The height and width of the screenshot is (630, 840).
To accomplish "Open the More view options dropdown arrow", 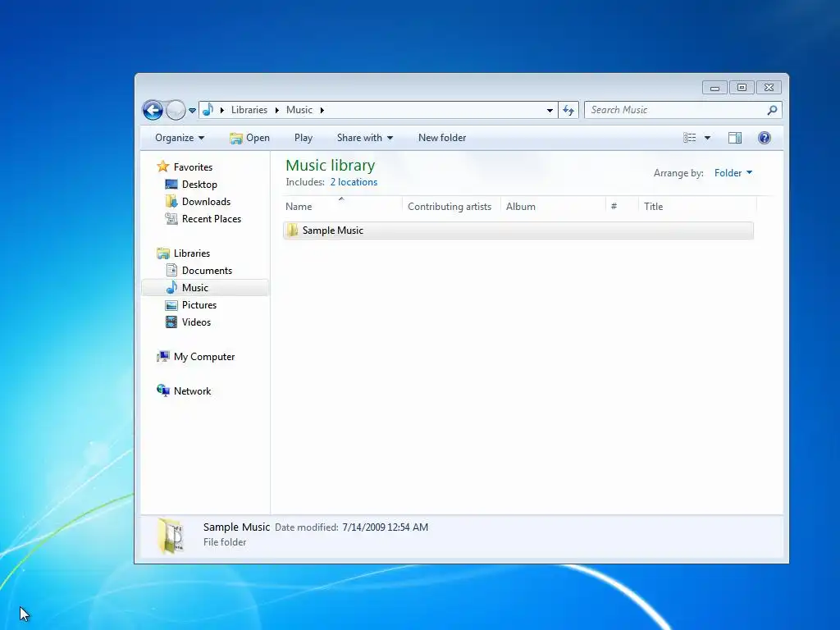I will point(707,138).
